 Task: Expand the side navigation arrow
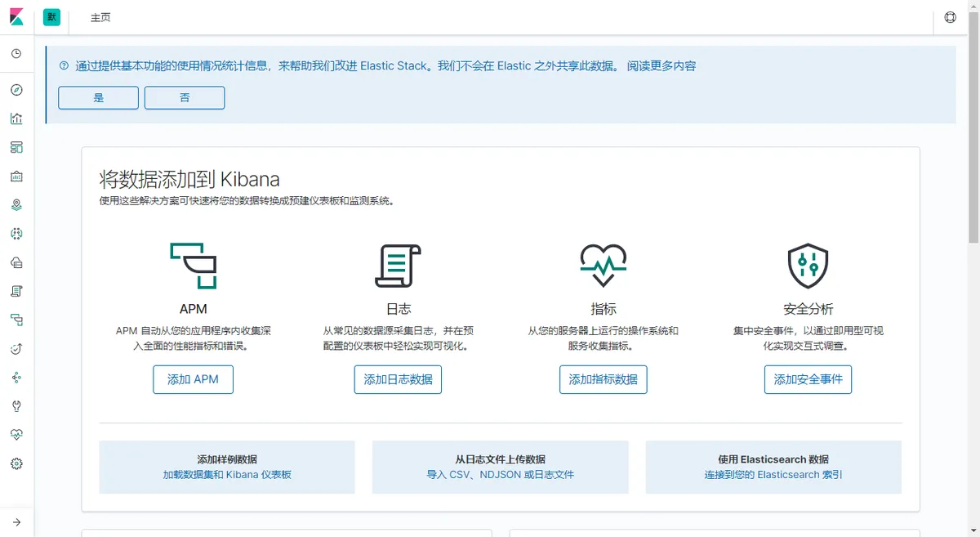pyautogui.click(x=16, y=522)
